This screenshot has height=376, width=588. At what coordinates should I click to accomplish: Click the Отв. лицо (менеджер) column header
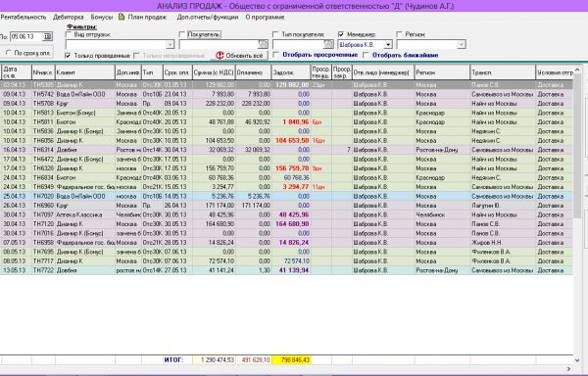pyautogui.click(x=383, y=72)
